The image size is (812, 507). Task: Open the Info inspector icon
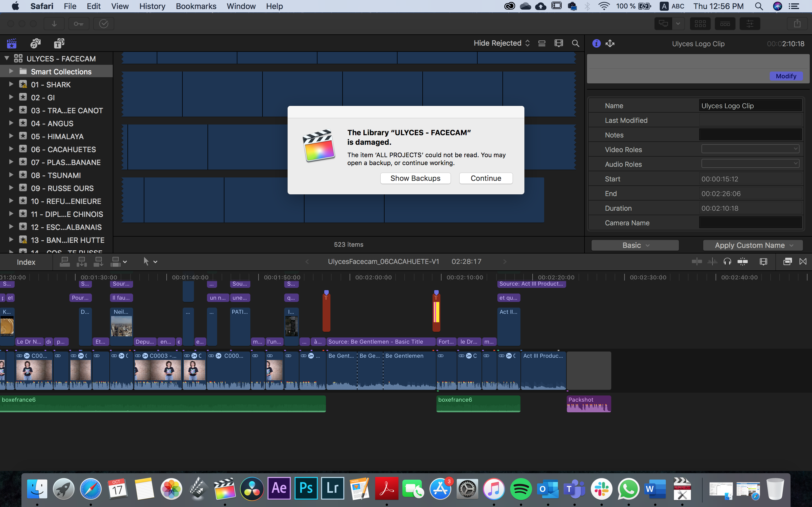pos(596,44)
